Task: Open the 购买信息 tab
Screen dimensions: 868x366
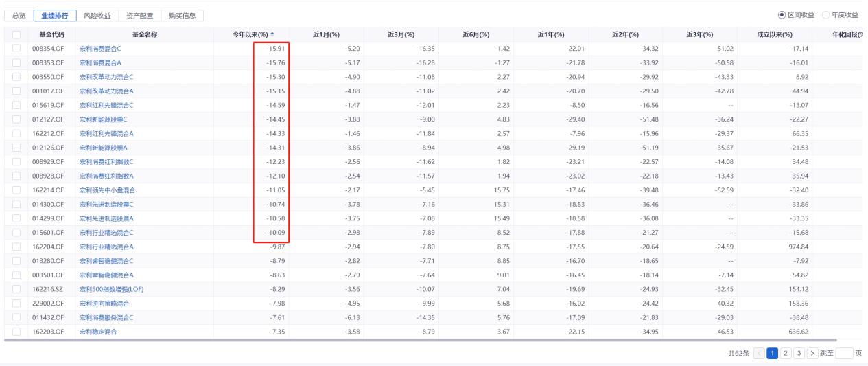Action: (182, 15)
